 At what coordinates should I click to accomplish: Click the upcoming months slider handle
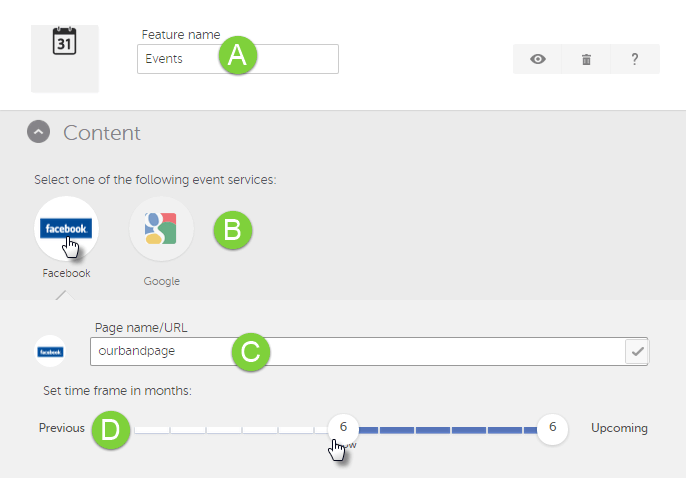552,428
